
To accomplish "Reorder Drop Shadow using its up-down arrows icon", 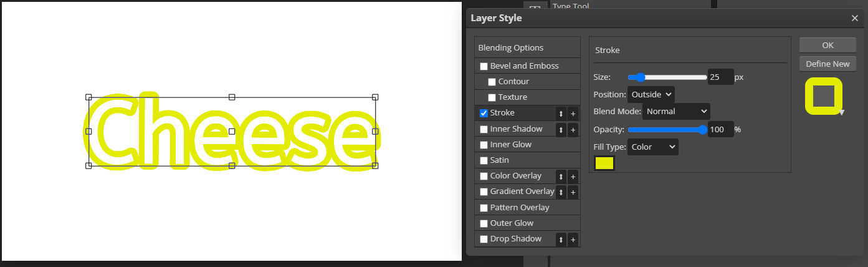I will pyautogui.click(x=561, y=240).
